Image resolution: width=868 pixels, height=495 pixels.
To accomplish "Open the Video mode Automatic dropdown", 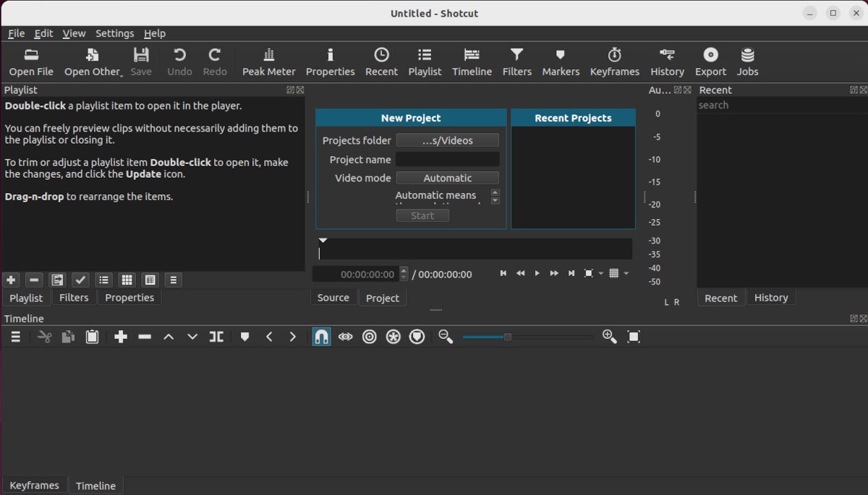I will [x=447, y=177].
